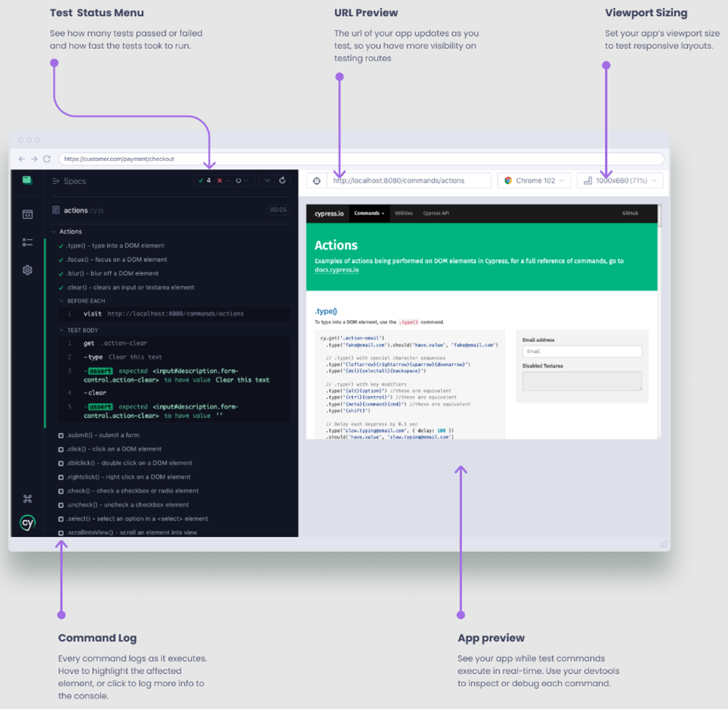Click the reload tests icon
The image size is (728, 709).
coord(282,181)
